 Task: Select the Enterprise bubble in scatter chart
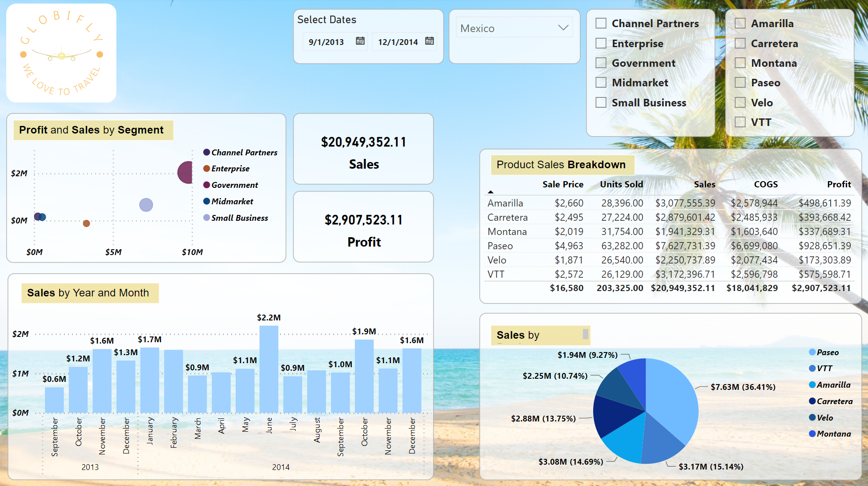(x=86, y=223)
